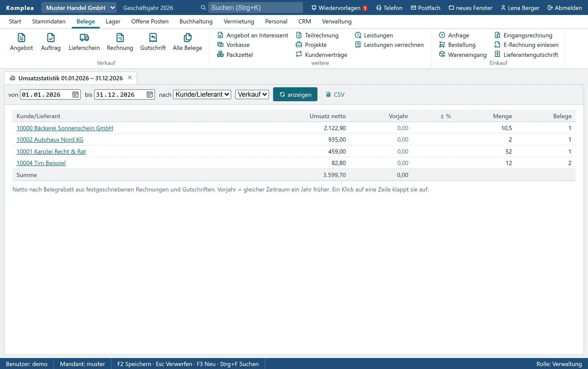This screenshot has width=588, height=369.
Task: Open Eingangsrechnung in Einkauf
Action: [523, 35]
